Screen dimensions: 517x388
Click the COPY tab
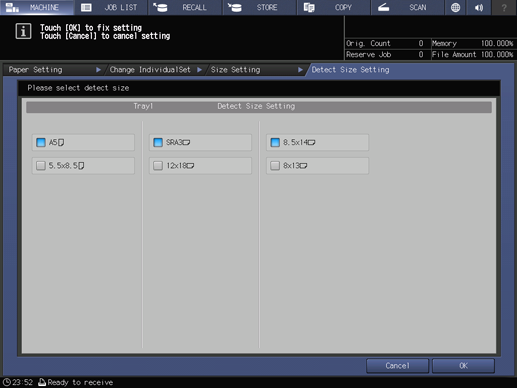(x=334, y=7)
